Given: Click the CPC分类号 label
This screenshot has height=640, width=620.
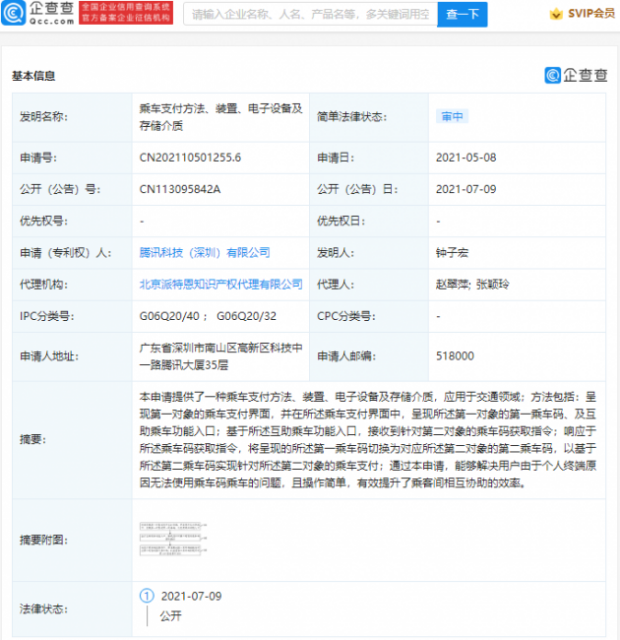Looking at the screenshot, I should 346,316.
